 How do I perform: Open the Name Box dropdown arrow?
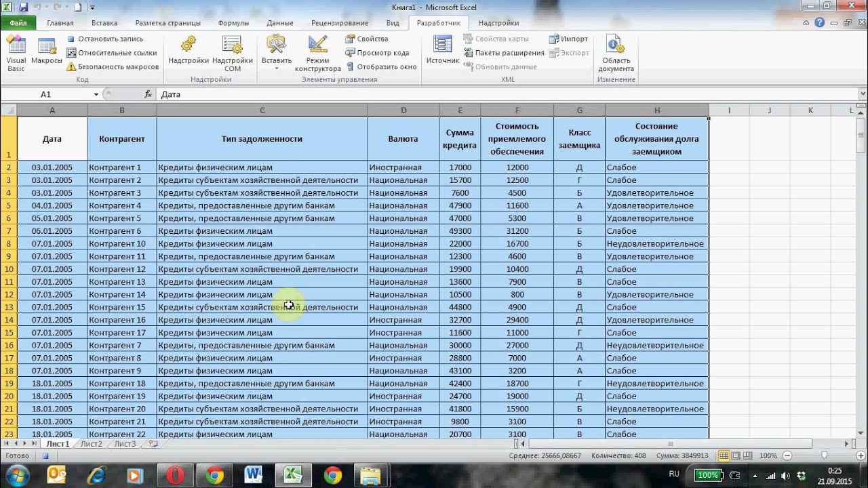click(96, 94)
